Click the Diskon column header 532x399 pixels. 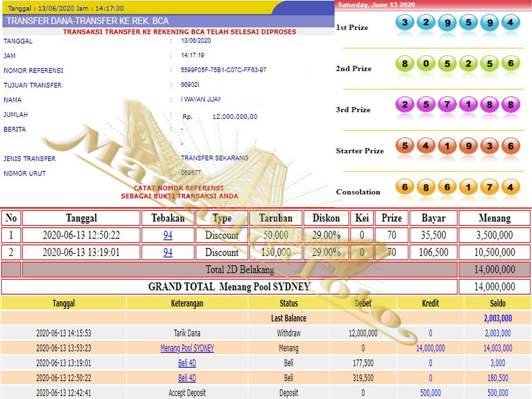[x=326, y=218]
